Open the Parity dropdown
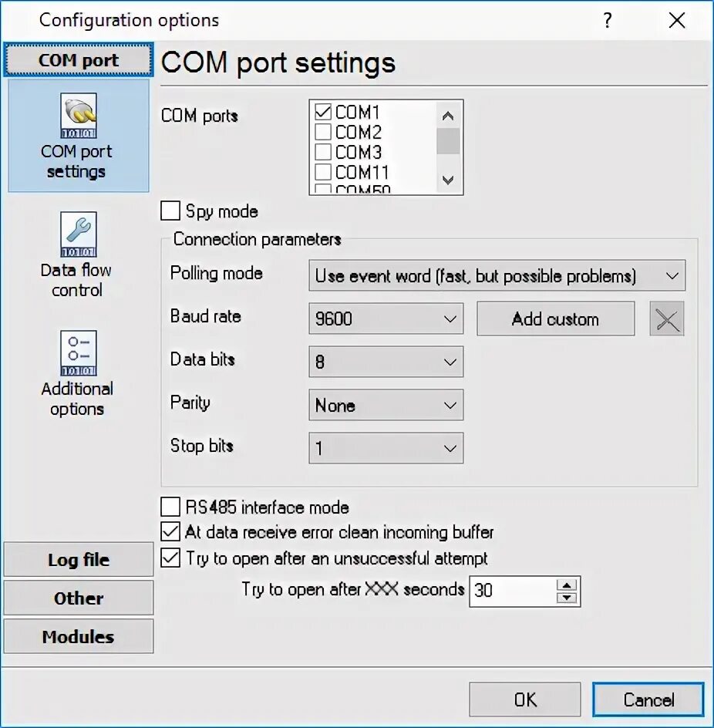Viewport: 714px width, 728px height. 386,406
